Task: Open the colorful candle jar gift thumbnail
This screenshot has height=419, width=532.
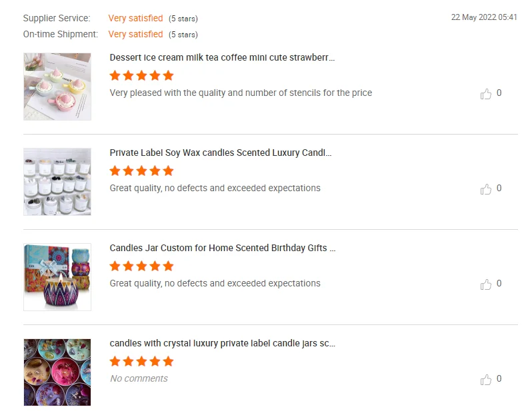Action: [x=57, y=277]
